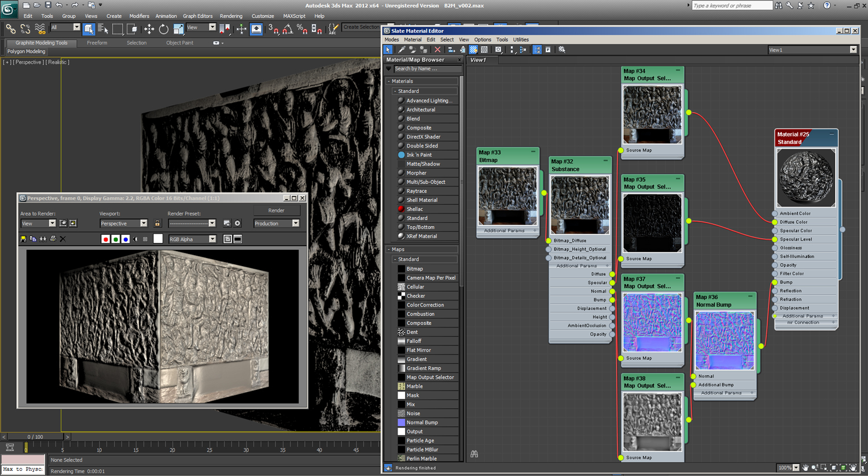Image resolution: width=868 pixels, height=476 pixels.
Task: Click the Bind to Space Warp icon
Action: click(40, 28)
